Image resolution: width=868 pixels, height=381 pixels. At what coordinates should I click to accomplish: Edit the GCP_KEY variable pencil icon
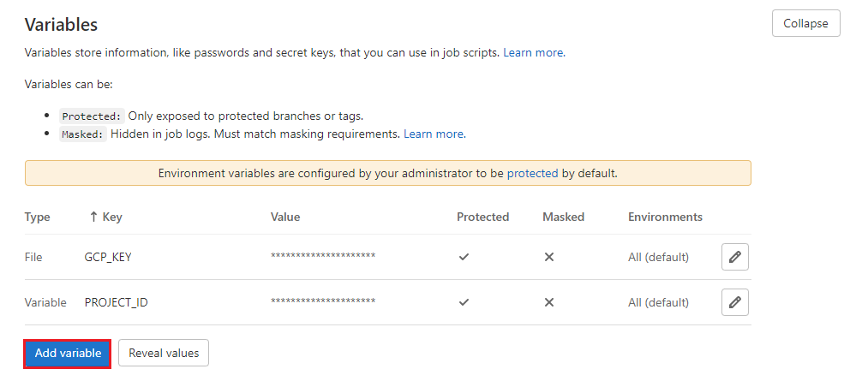(x=734, y=257)
